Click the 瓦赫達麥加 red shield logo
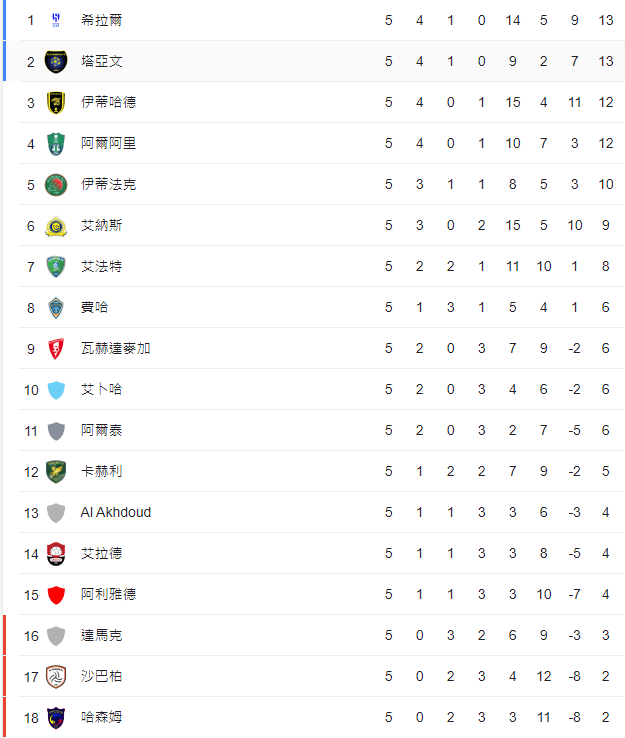Image resolution: width=625 pixels, height=738 pixels. point(56,349)
